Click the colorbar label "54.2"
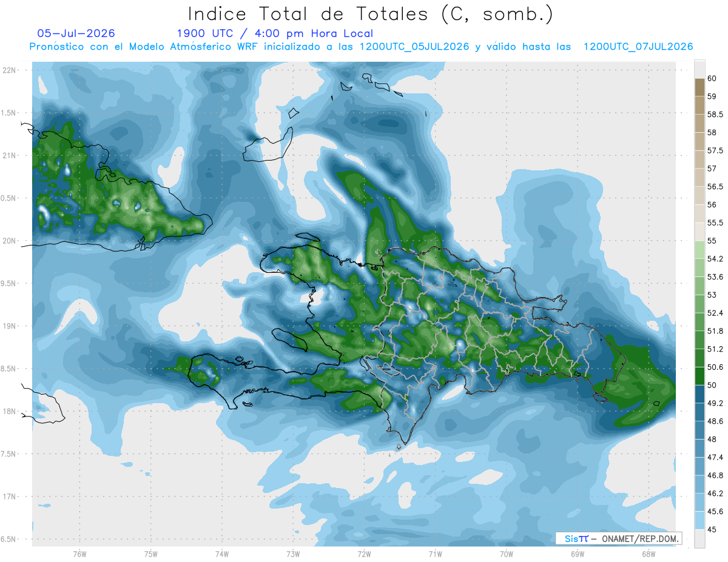 716,259
